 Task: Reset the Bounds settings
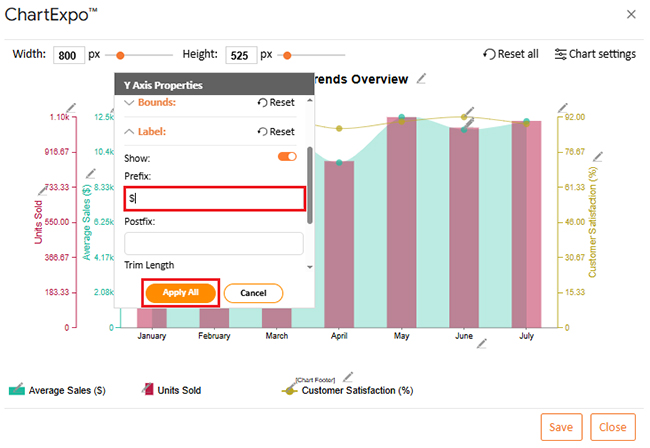pos(276,102)
